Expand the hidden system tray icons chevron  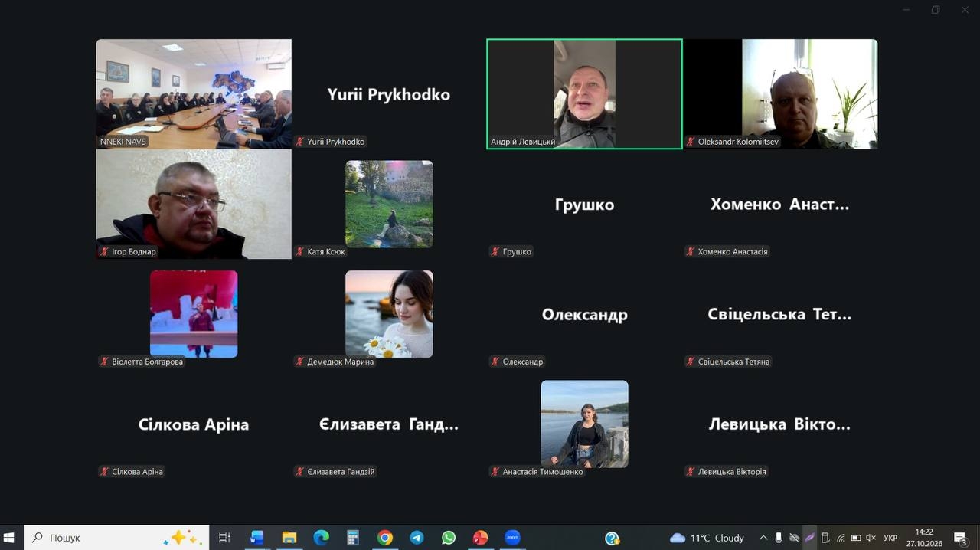point(763,538)
